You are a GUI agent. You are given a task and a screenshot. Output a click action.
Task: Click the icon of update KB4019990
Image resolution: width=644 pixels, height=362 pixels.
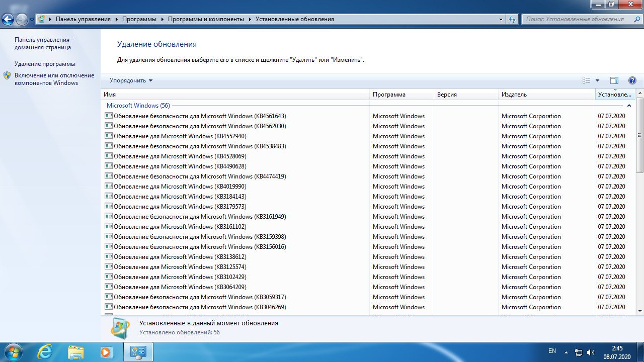click(108, 186)
